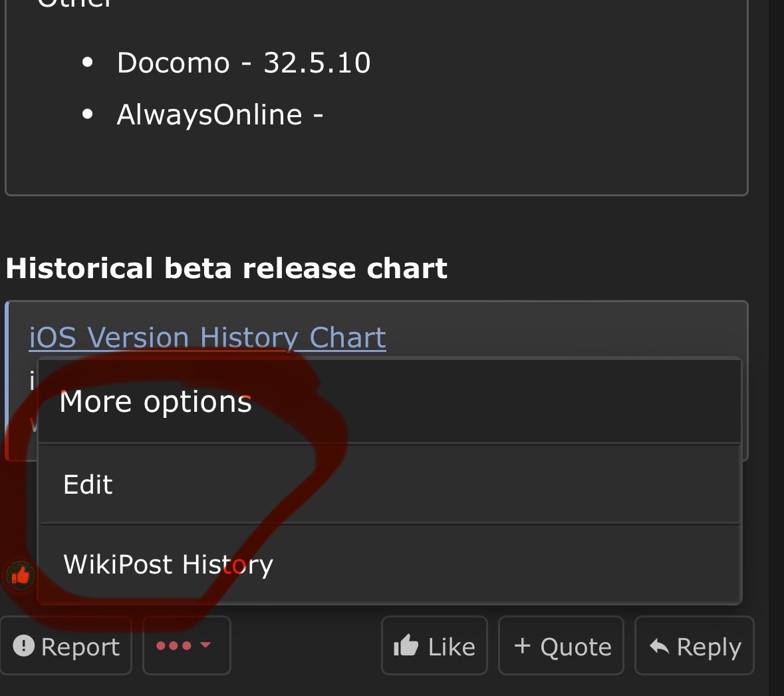Open WikiPost History from the menu

point(168,564)
